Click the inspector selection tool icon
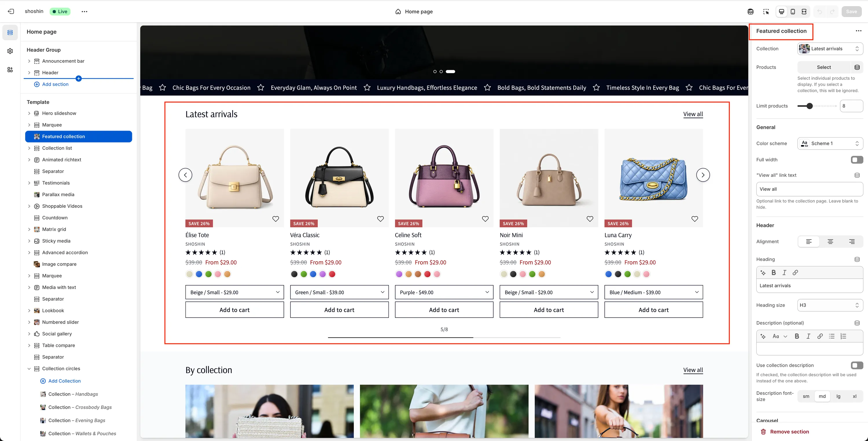The height and width of the screenshot is (441, 868). tap(766, 12)
